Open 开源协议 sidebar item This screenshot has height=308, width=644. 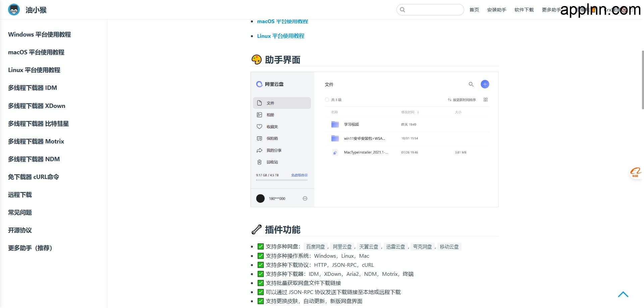(20, 230)
